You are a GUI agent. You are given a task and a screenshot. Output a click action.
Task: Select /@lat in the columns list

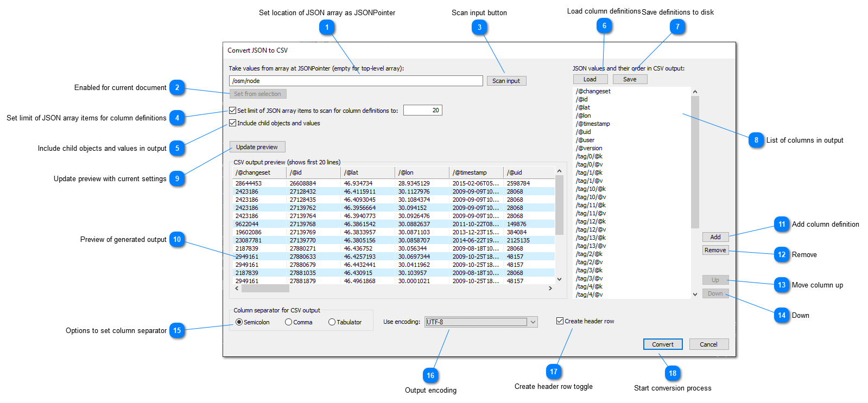coord(583,107)
